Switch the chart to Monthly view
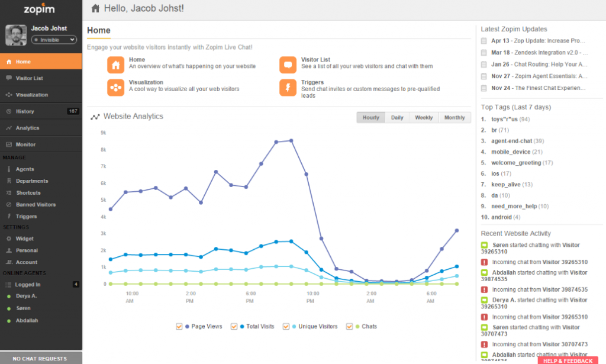The image size is (606, 364). 454,118
